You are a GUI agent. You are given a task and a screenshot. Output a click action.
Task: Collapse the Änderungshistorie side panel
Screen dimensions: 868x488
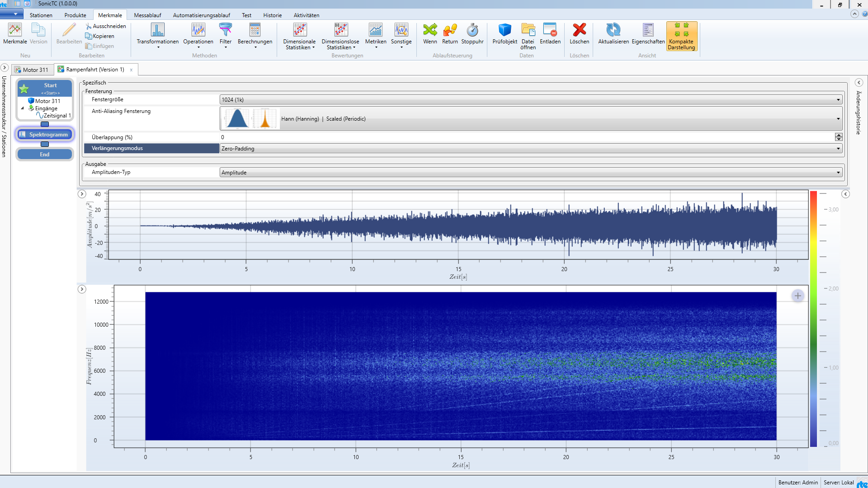[x=859, y=83]
